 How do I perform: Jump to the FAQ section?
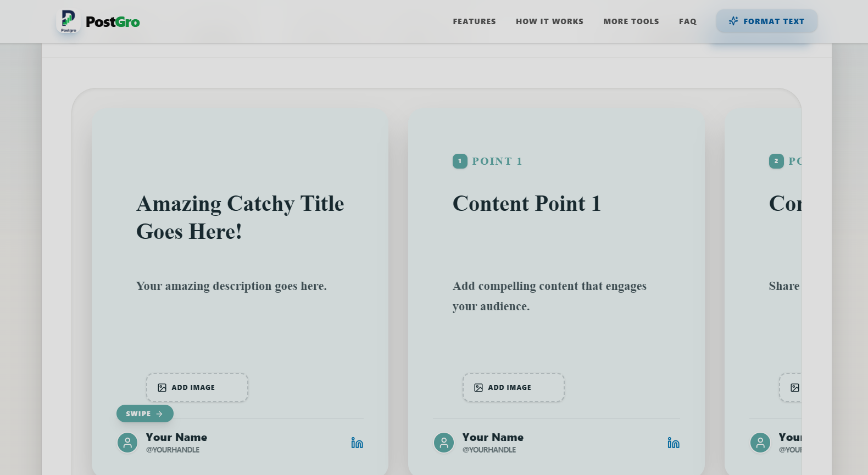click(687, 21)
